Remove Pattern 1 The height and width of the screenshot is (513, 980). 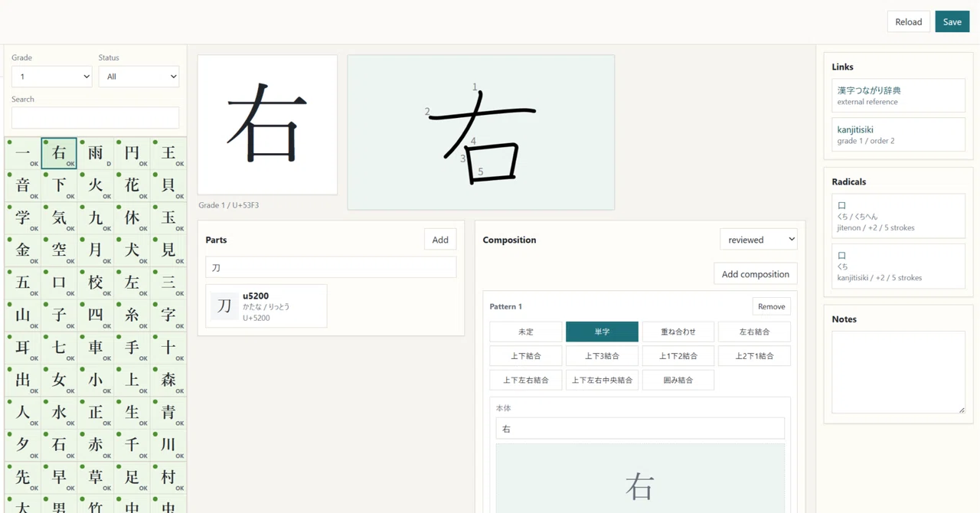(772, 306)
